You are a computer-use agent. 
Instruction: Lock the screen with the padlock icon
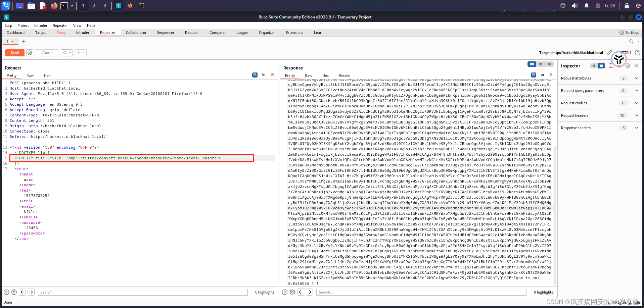coord(627,6)
